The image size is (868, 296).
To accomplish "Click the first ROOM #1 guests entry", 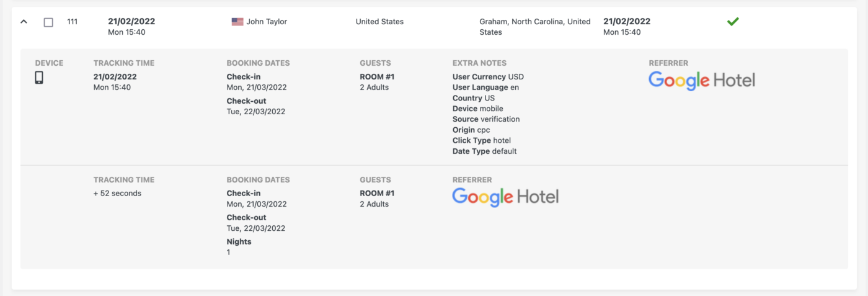I will [377, 77].
